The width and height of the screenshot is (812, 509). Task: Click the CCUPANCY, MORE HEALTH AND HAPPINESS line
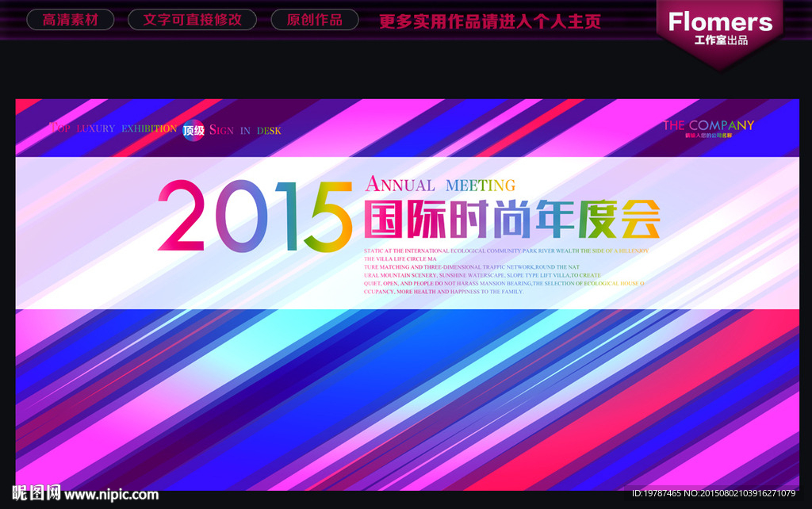click(x=443, y=292)
